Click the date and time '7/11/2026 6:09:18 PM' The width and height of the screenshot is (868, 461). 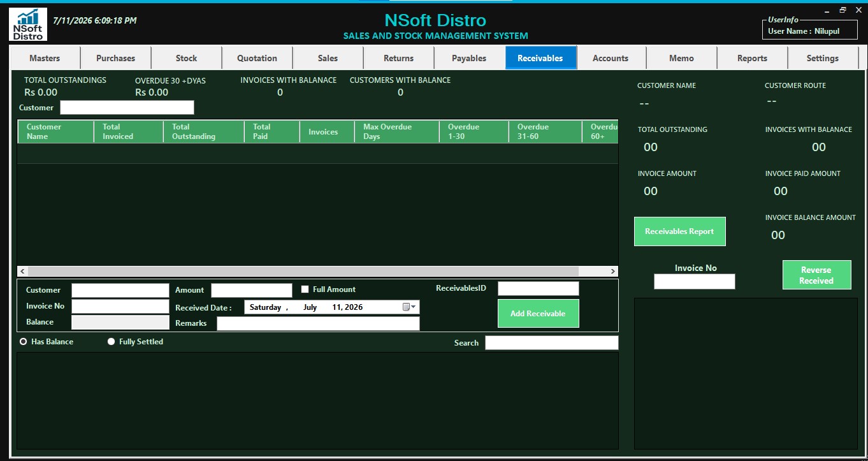pyautogui.click(x=94, y=20)
